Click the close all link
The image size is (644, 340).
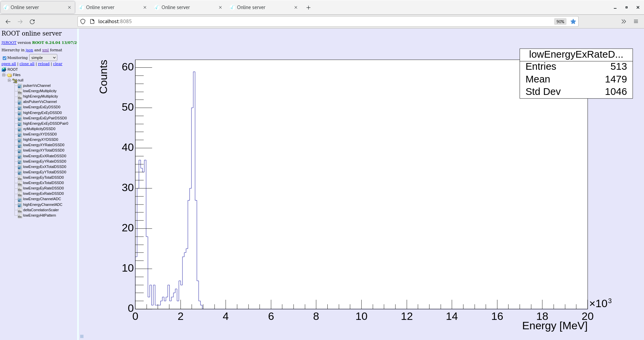[27, 64]
